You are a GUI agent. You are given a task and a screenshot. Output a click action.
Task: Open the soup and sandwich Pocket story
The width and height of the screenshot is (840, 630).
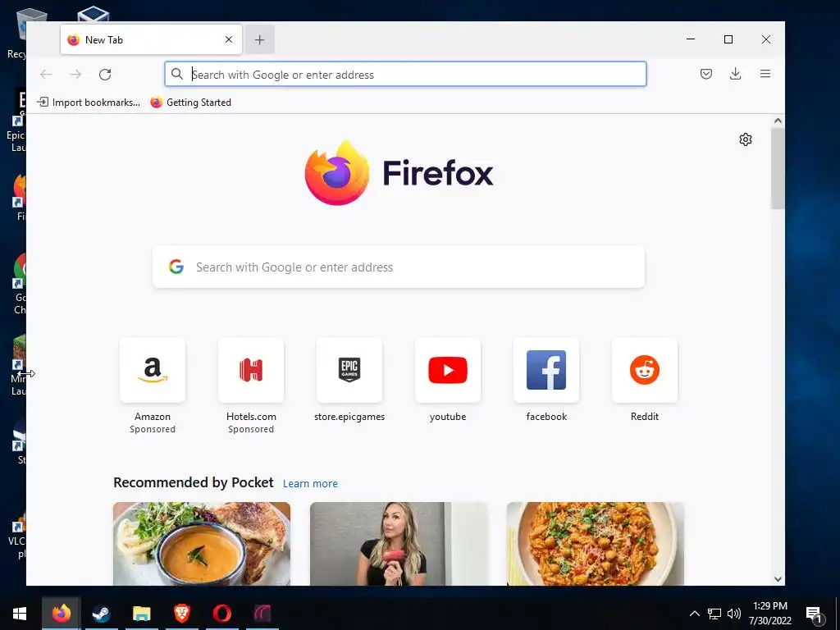[202, 544]
